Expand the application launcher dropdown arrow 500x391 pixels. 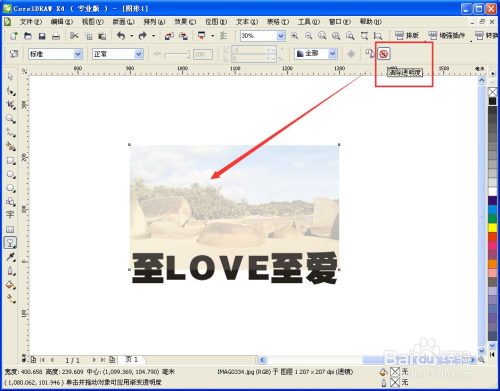[x=212, y=36]
